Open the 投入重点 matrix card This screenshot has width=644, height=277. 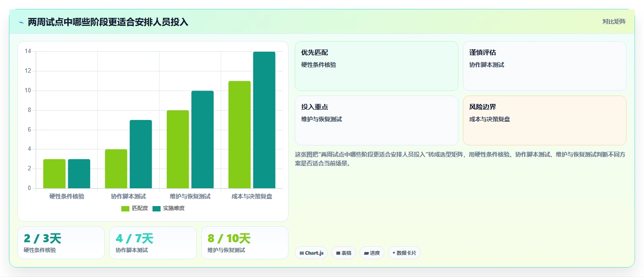point(376,120)
